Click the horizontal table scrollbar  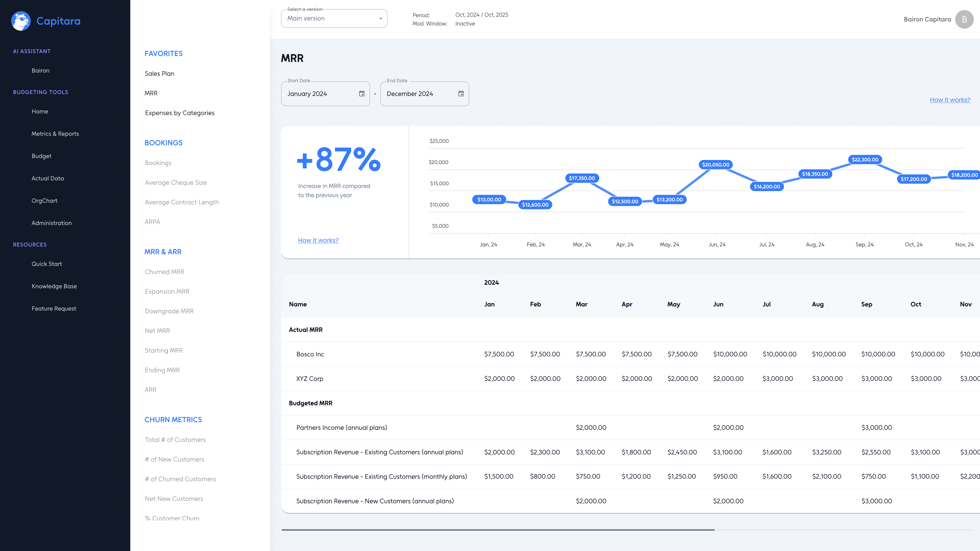pos(498,530)
